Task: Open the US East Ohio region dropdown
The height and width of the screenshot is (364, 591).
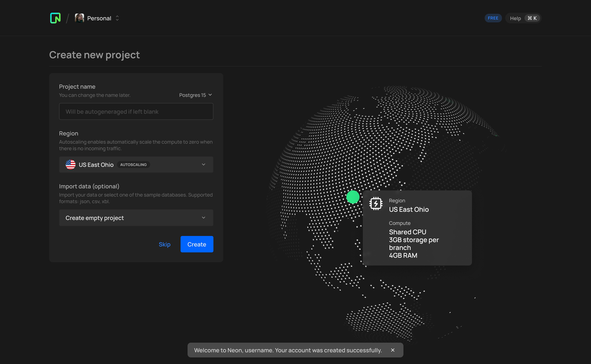Action: [x=203, y=164]
